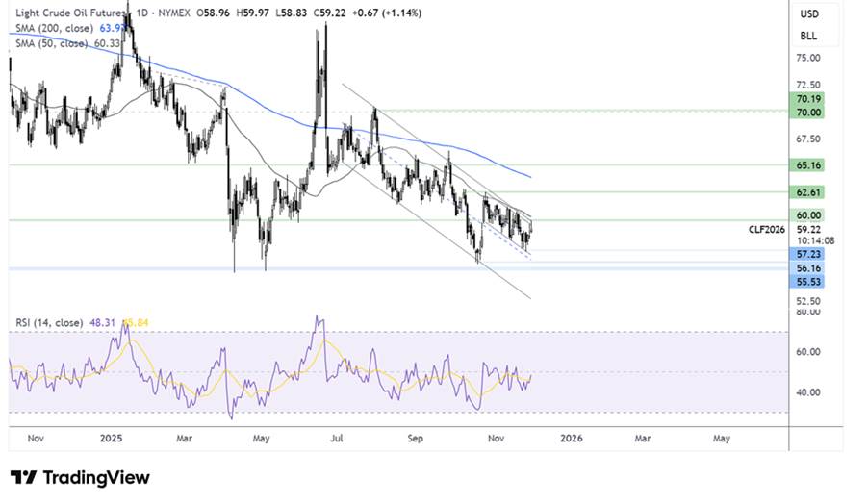Select the 70.19 price level label
Screen dimensions: 868x504
[x=808, y=99]
